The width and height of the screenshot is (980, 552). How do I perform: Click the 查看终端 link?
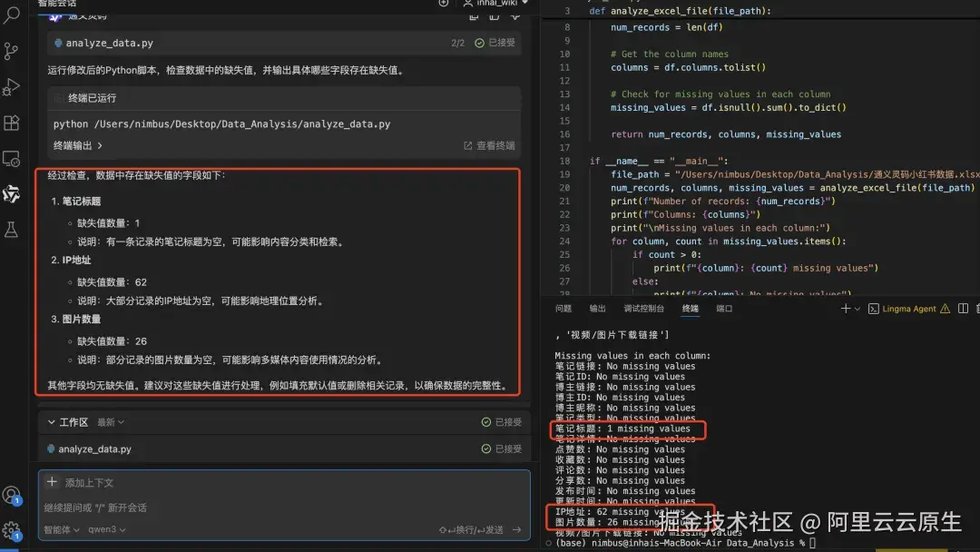[489, 145]
